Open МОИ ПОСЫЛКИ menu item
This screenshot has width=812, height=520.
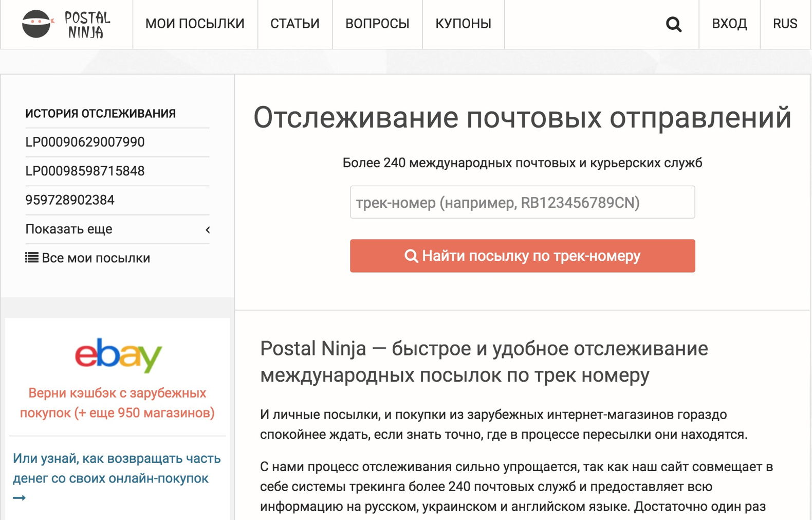coord(195,24)
